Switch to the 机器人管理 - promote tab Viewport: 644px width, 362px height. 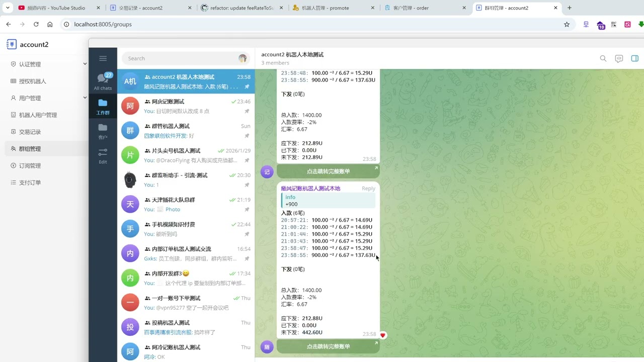click(x=333, y=8)
